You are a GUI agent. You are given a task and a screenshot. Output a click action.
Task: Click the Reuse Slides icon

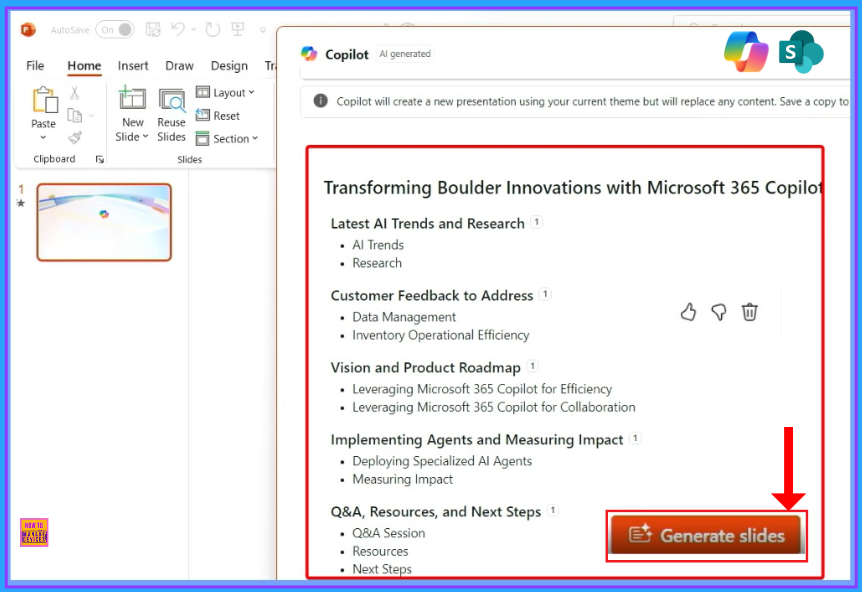pos(172,100)
